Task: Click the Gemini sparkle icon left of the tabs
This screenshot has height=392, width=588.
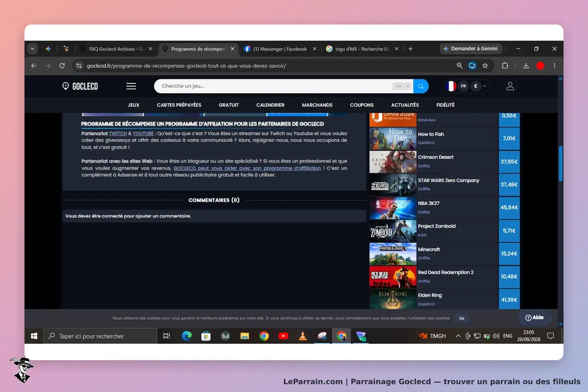Action: [x=48, y=49]
